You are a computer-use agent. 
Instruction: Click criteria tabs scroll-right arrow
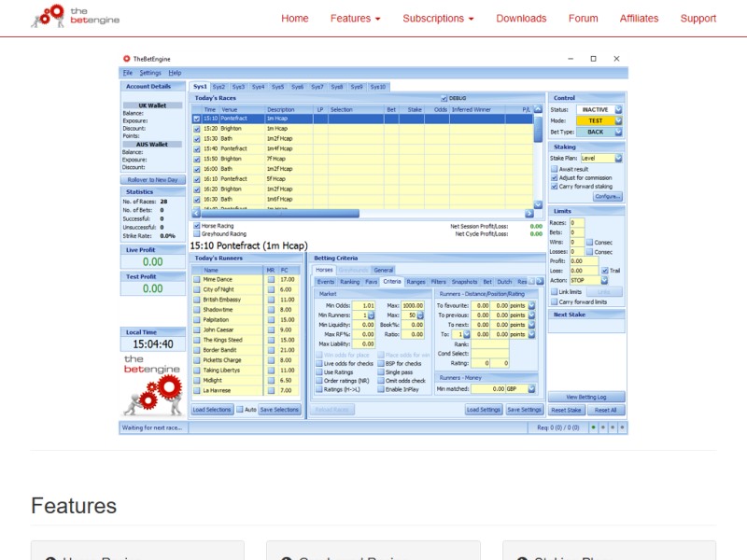(x=540, y=282)
